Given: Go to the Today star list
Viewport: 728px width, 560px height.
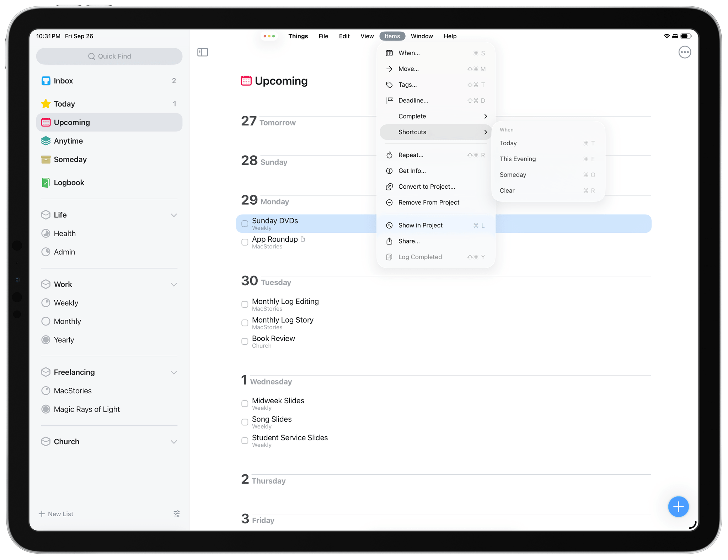Looking at the screenshot, I should 64,104.
